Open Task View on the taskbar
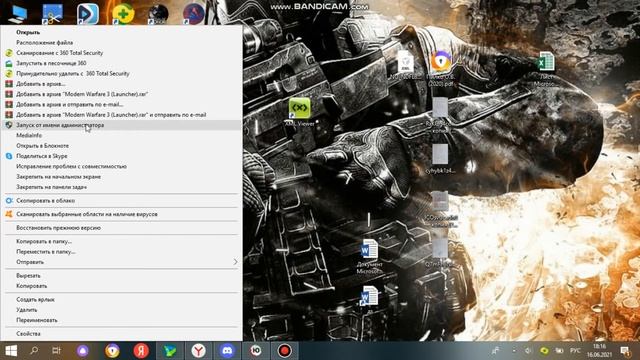The width and height of the screenshot is (640, 360). pyautogui.click(x=56, y=351)
